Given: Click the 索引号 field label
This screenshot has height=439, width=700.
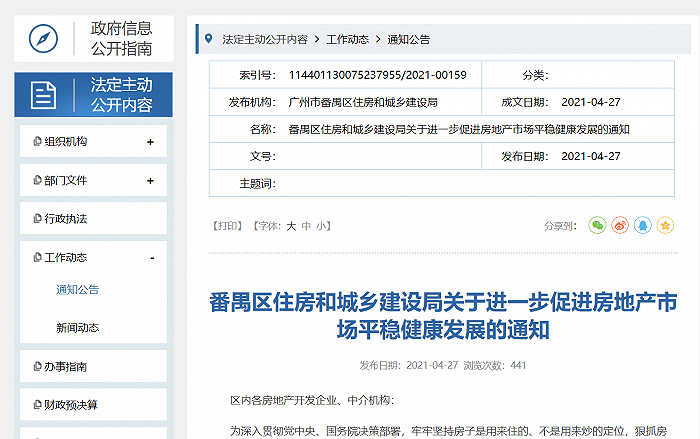Looking at the screenshot, I should [x=258, y=75].
